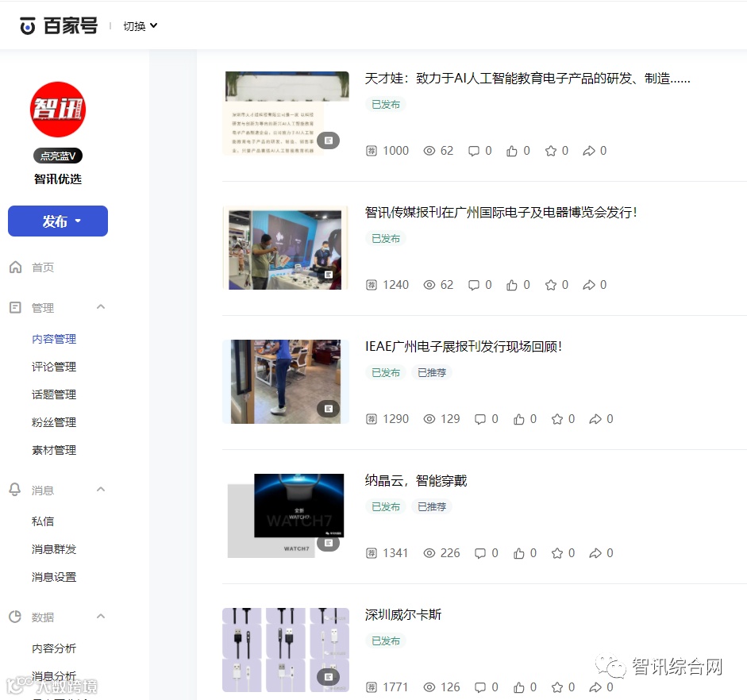Screen dimensions: 747x700
Task: Open 评论管理 in the sidebar
Action: (x=54, y=367)
